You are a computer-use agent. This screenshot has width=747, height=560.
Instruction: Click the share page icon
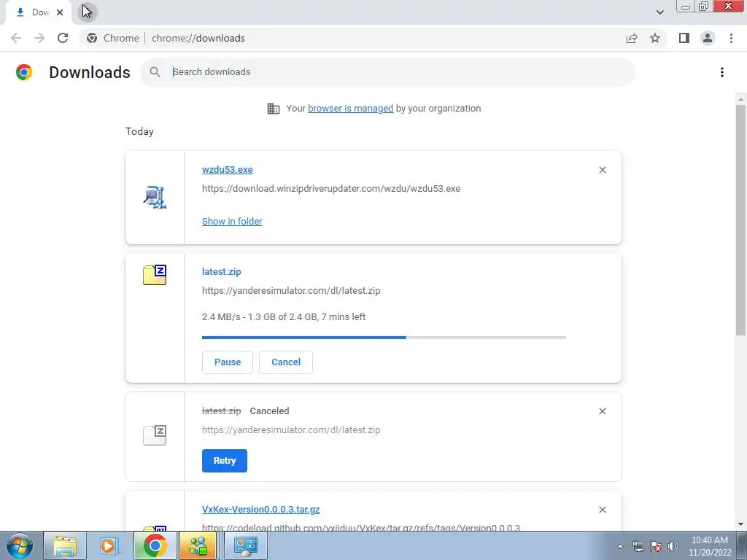(632, 38)
